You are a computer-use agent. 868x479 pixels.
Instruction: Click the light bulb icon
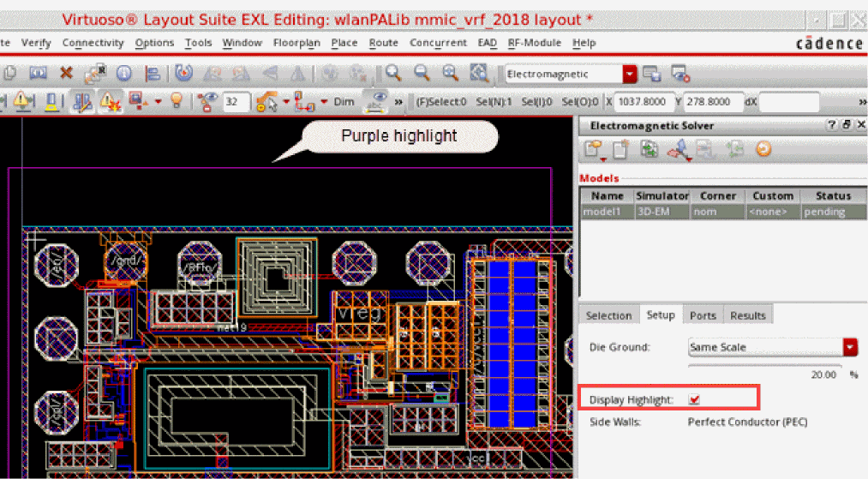point(177,101)
